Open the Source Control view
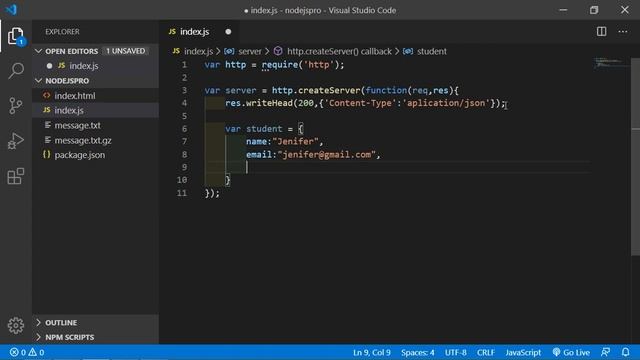 pyautogui.click(x=16, y=106)
